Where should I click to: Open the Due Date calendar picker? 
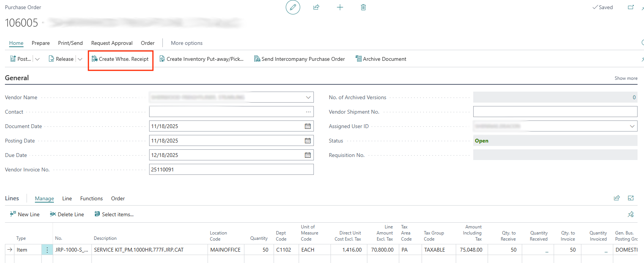pyautogui.click(x=308, y=155)
